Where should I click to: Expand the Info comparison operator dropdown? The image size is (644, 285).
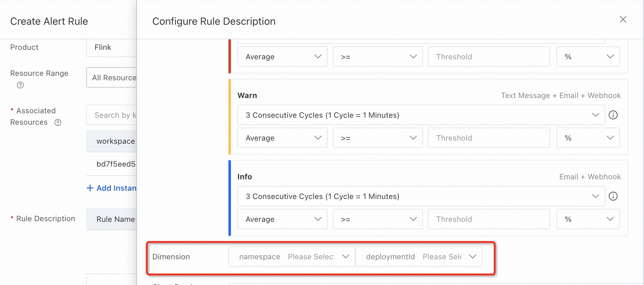[378, 219]
